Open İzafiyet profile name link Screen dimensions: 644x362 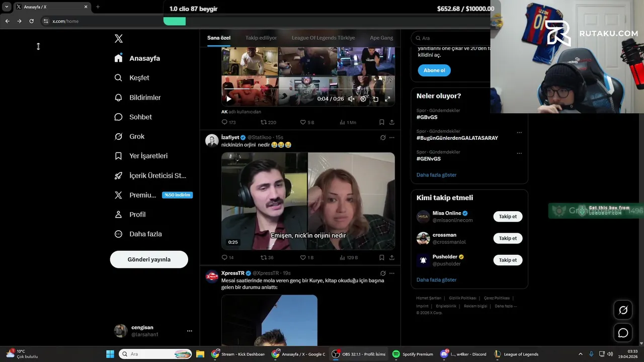point(230,137)
